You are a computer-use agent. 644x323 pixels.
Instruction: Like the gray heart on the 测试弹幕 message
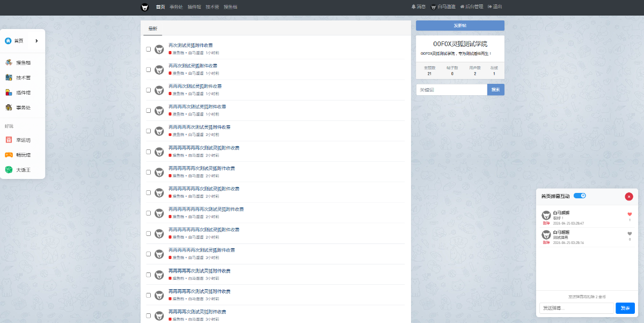coord(630,234)
